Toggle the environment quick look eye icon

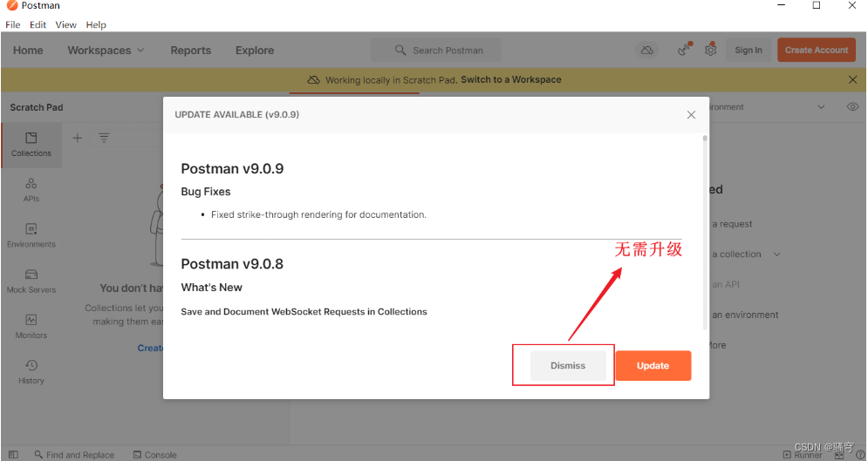[852, 106]
